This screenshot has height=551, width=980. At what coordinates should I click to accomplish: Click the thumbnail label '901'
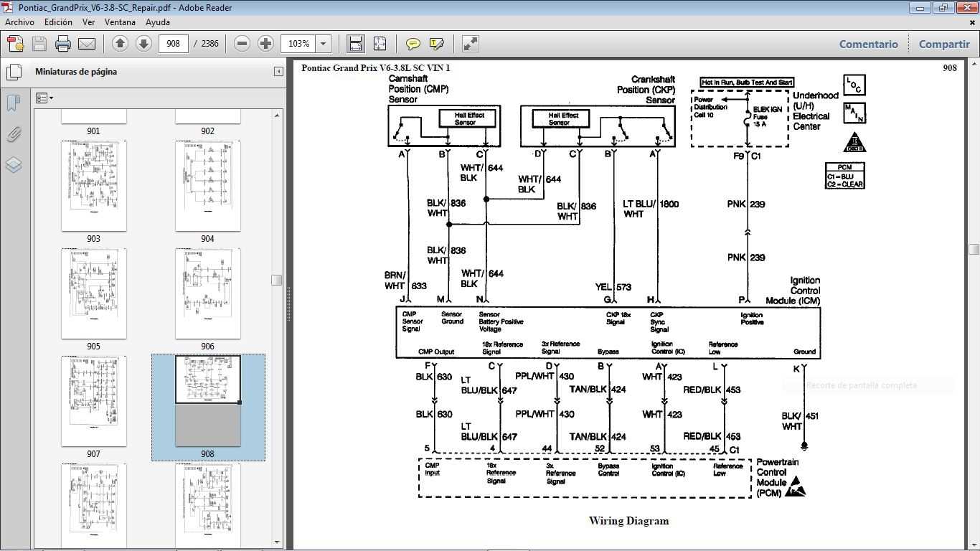pos(93,131)
